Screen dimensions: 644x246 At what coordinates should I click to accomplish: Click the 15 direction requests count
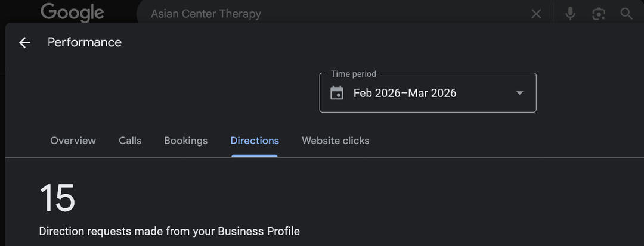pyautogui.click(x=57, y=198)
